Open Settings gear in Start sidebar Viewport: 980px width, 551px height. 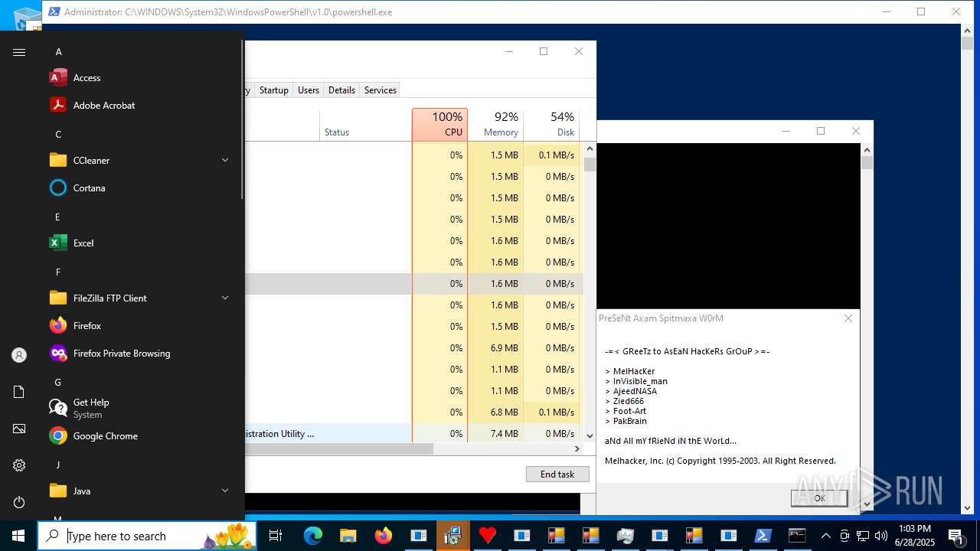click(x=19, y=465)
